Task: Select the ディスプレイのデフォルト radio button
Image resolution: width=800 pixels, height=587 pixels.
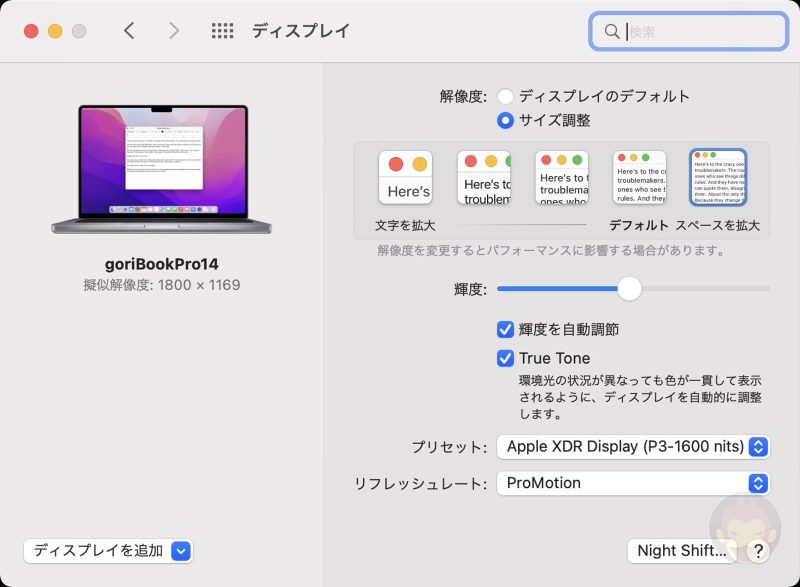Action: pyautogui.click(x=507, y=96)
